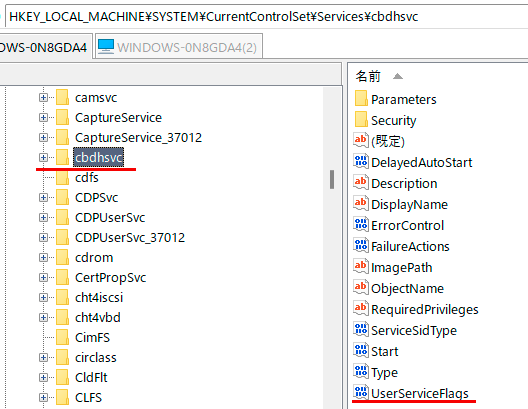Screen dimensions: 528x409
Task: Sort by the 名前 column header
Action: (x=368, y=76)
